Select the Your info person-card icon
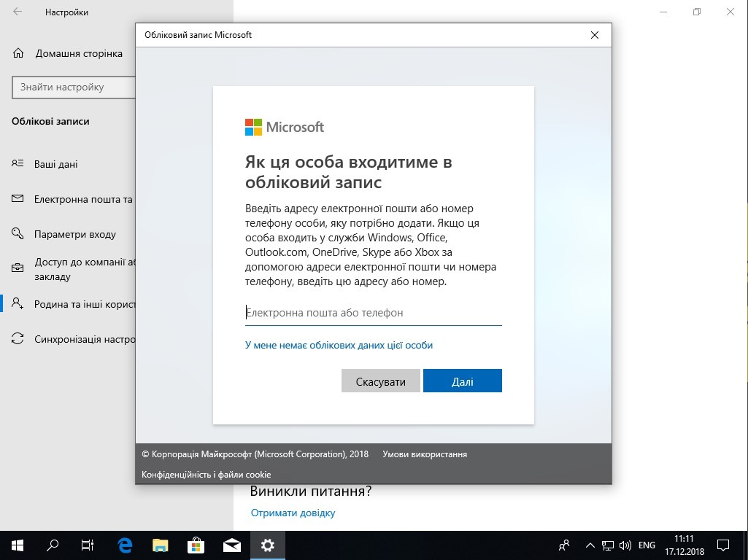This screenshot has width=748, height=560. (18, 163)
